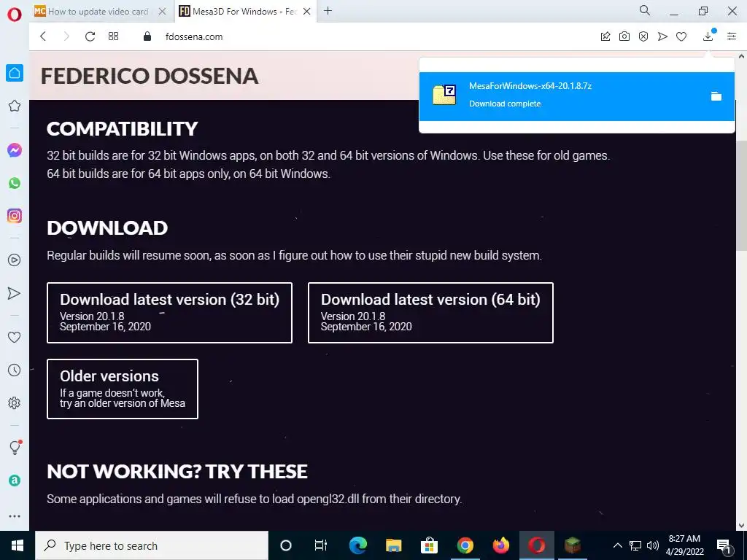Open a new tab with plus button
The width and height of the screenshot is (747, 560).
(328, 11)
